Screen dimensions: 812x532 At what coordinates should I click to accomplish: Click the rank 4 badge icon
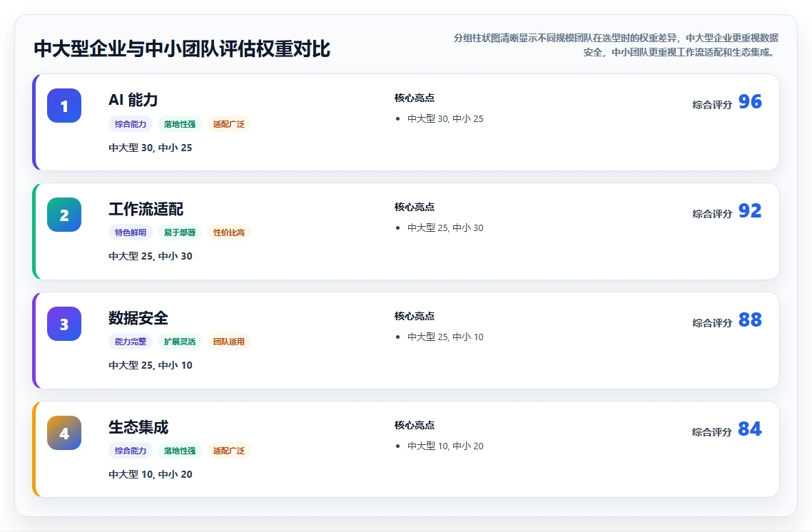click(64, 433)
